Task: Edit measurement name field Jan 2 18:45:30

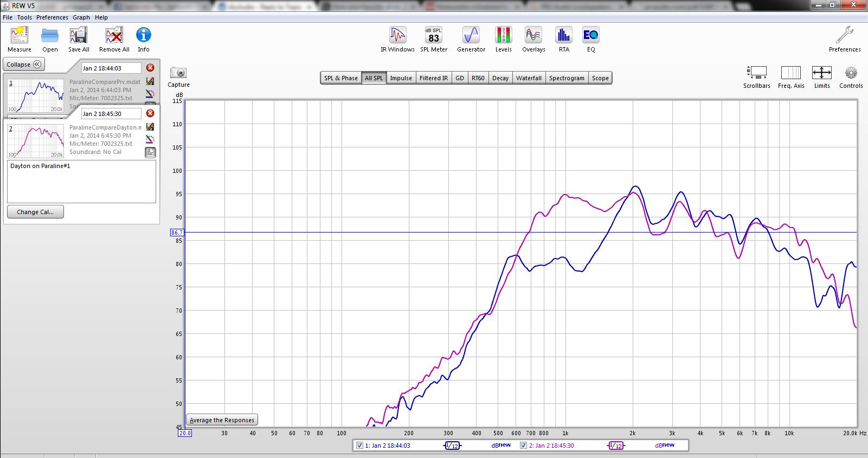Action: 111,114
